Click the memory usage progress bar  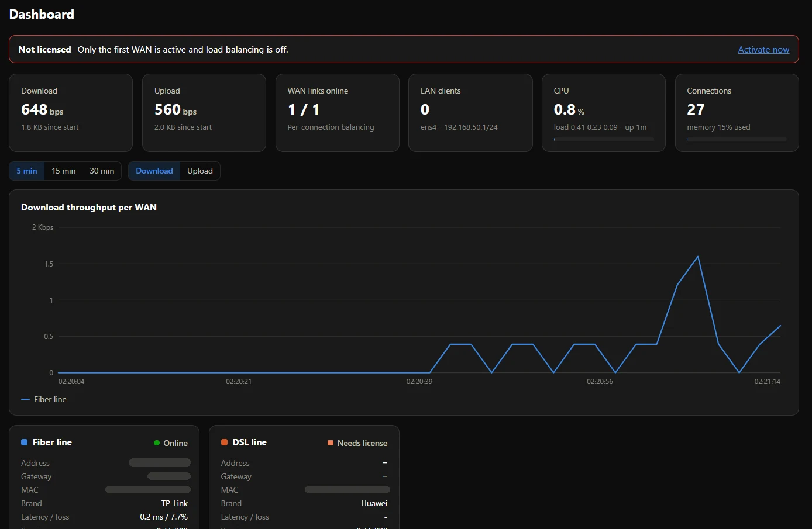737,140
